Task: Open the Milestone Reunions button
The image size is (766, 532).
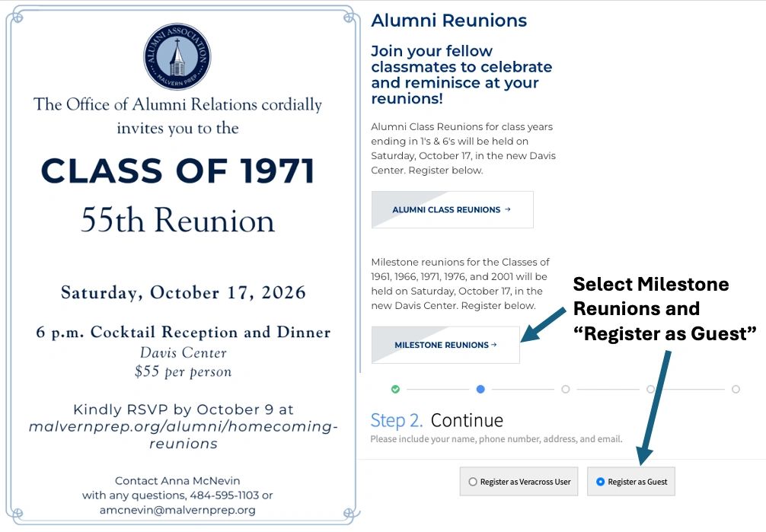Action: (x=445, y=345)
